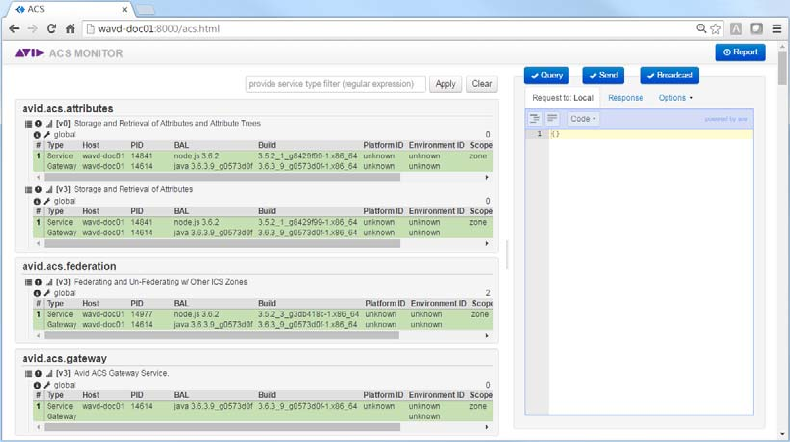Click 'Federating and Un-Federating w/ Other ICS Zones'
The width and height of the screenshot is (790, 442).
tap(160, 282)
